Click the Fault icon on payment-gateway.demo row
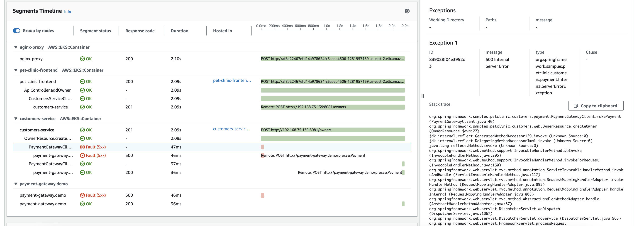 (82, 195)
